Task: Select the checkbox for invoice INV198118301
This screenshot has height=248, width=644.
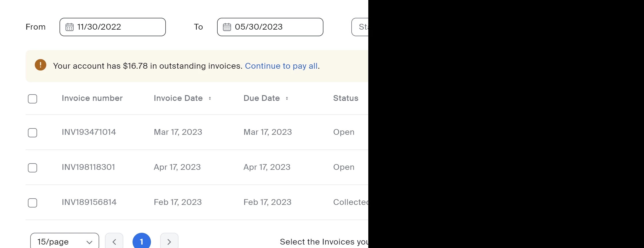Action: [32, 168]
